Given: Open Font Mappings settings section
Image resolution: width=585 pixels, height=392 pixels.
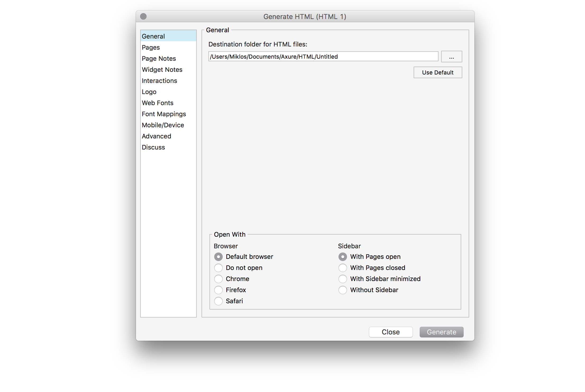Looking at the screenshot, I should (164, 114).
